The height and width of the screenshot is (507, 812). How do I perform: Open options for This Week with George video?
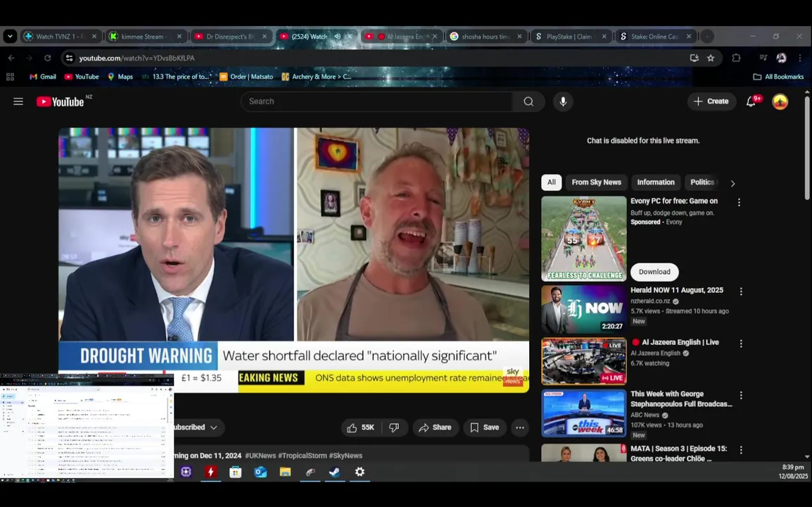tap(741, 396)
